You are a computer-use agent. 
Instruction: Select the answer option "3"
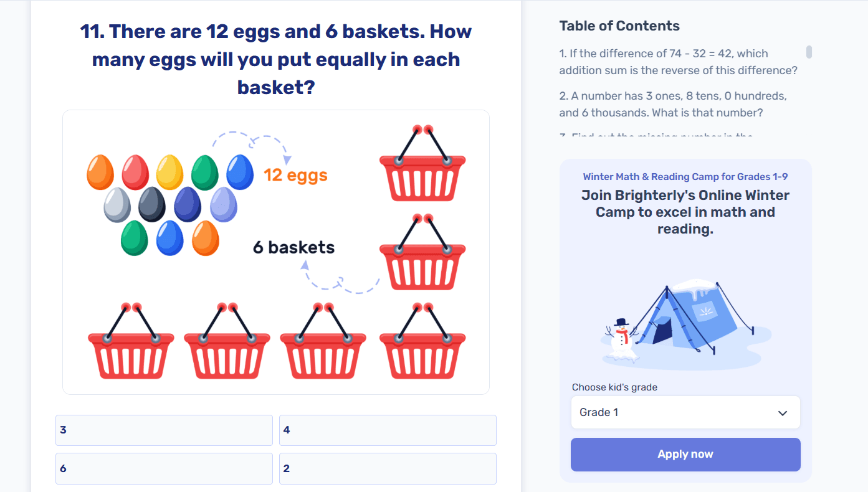163,430
